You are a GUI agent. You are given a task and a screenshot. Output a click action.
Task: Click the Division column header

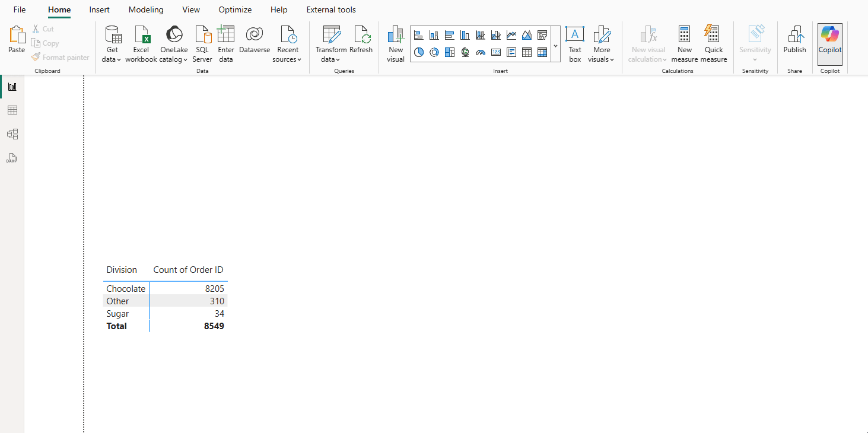click(x=122, y=270)
